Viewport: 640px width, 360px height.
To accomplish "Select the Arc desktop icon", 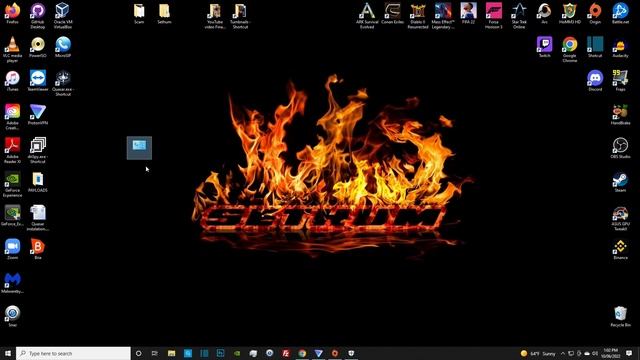I will click(x=544, y=13).
